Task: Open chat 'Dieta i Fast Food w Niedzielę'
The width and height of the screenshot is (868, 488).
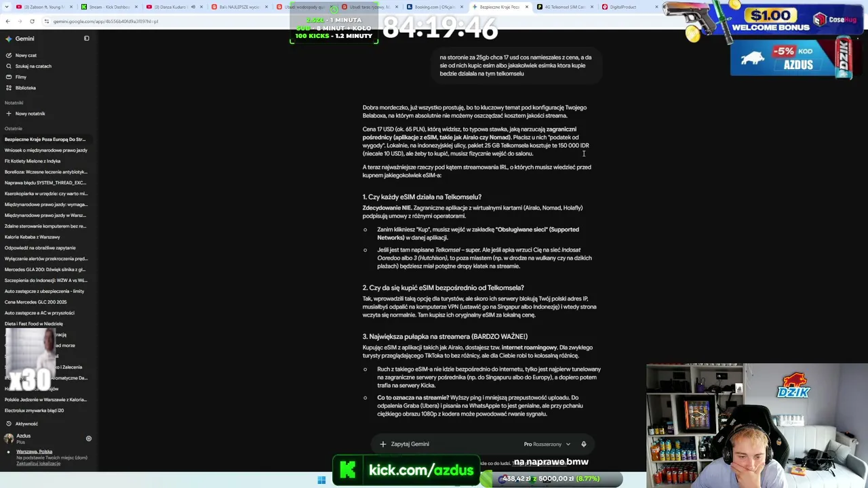Action: coord(34,324)
